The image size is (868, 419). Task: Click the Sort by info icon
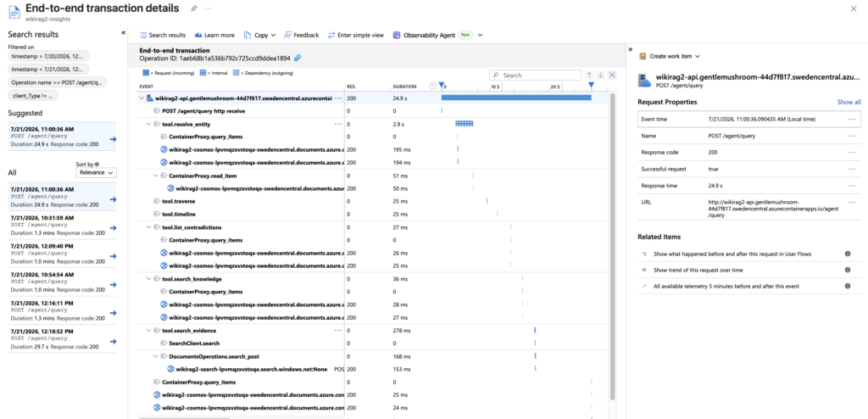97,165
